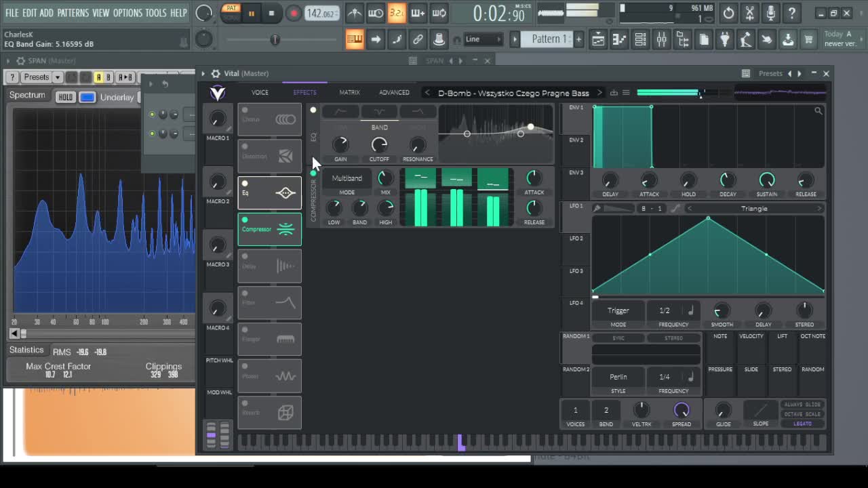Open the piano roll view
868x488 pixels.
pos(619,39)
